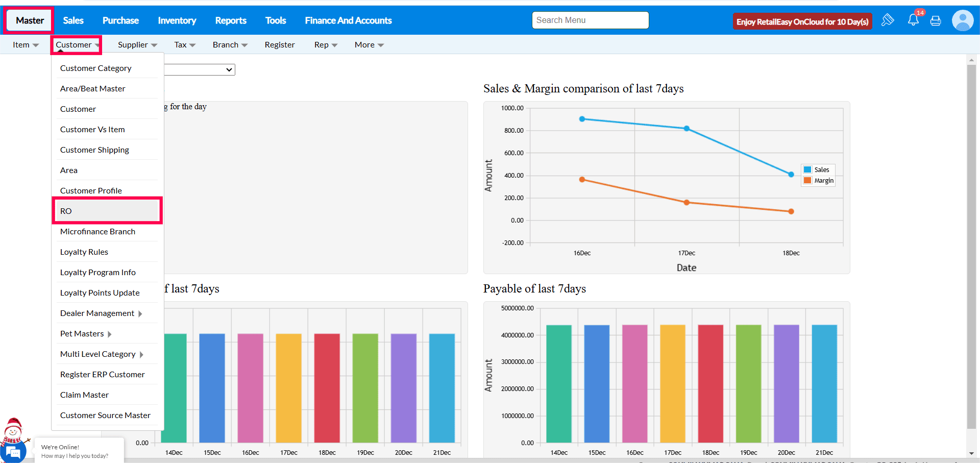Click the Margin legend color box
Viewport: 980px width, 463px height.
pos(807,181)
